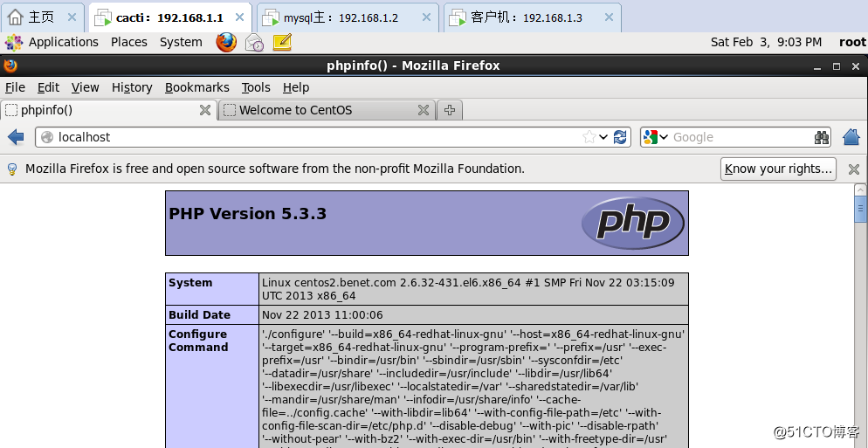Maximize the Firefox window
The width and height of the screenshot is (868, 448).
837,66
